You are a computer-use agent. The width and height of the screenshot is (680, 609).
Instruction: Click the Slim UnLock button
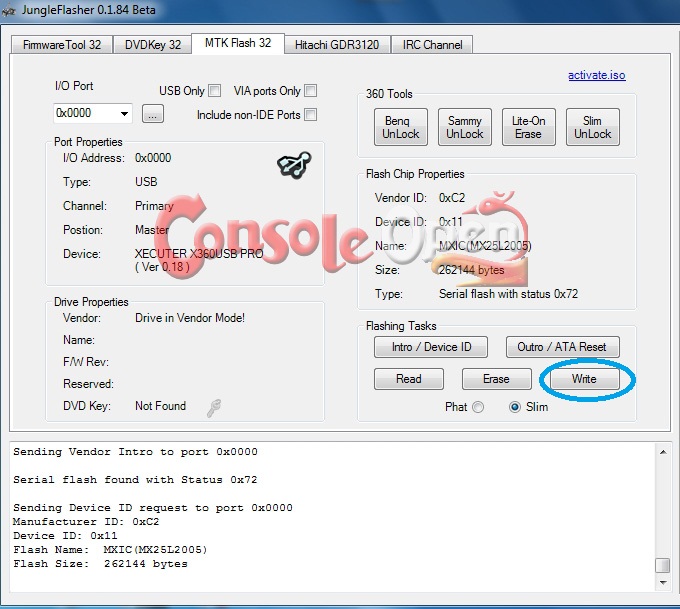pyautogui.click(x=593, y=127)
